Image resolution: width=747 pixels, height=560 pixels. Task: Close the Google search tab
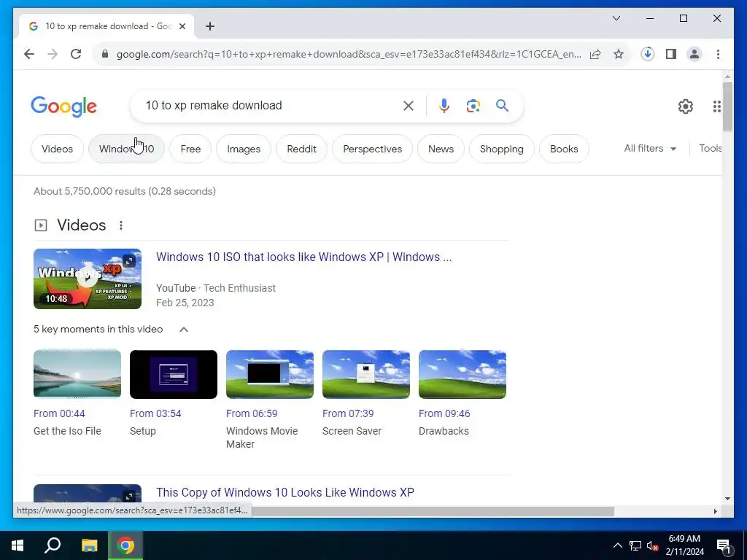182,26
